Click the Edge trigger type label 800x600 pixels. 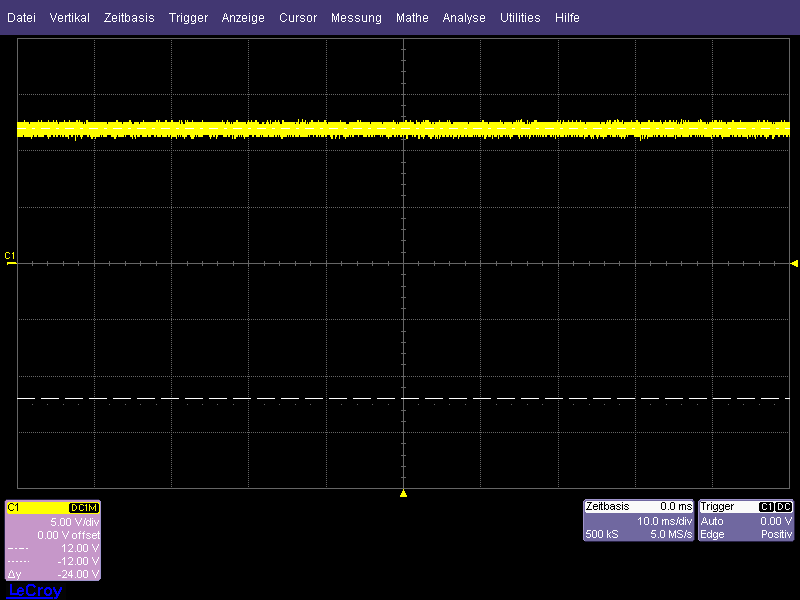pos(712,534)
